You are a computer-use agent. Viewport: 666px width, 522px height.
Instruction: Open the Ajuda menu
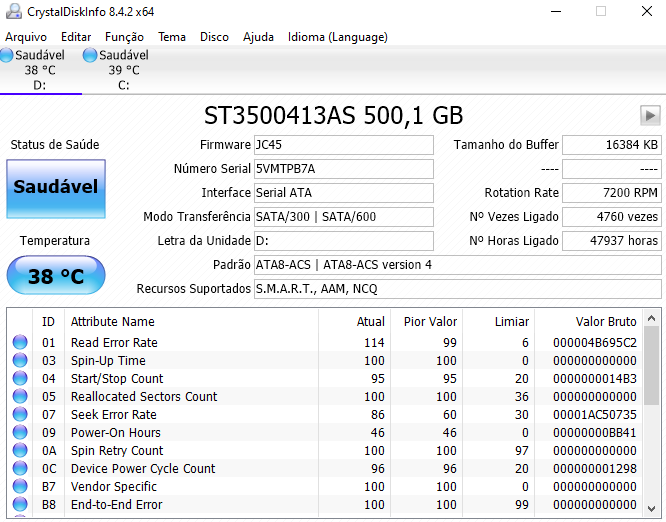point(258,37)
